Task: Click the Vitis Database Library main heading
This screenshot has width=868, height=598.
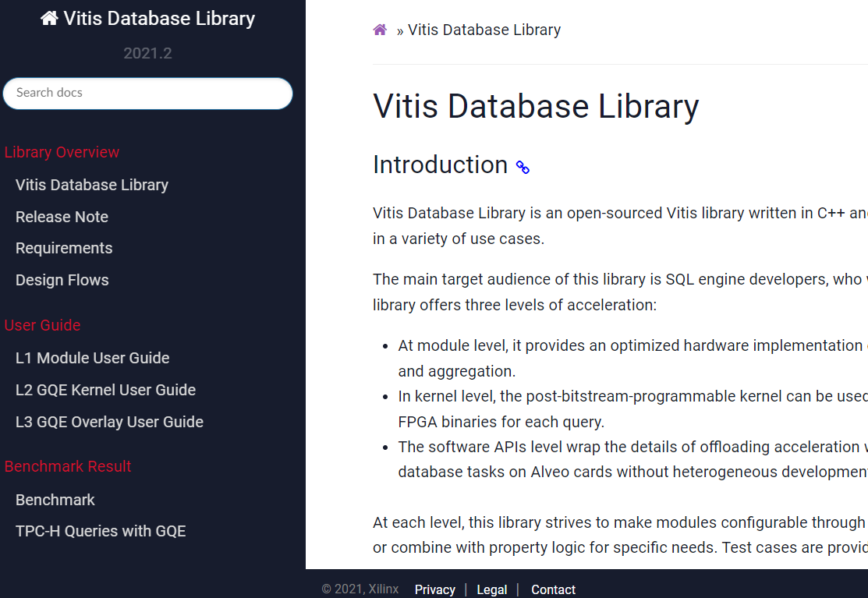Action: [536, 106]
